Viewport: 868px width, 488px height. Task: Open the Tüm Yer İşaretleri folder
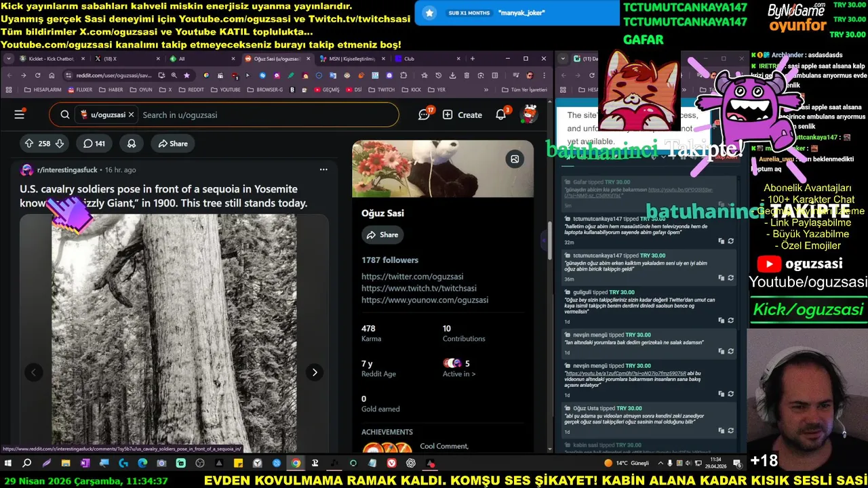(524, 89)
